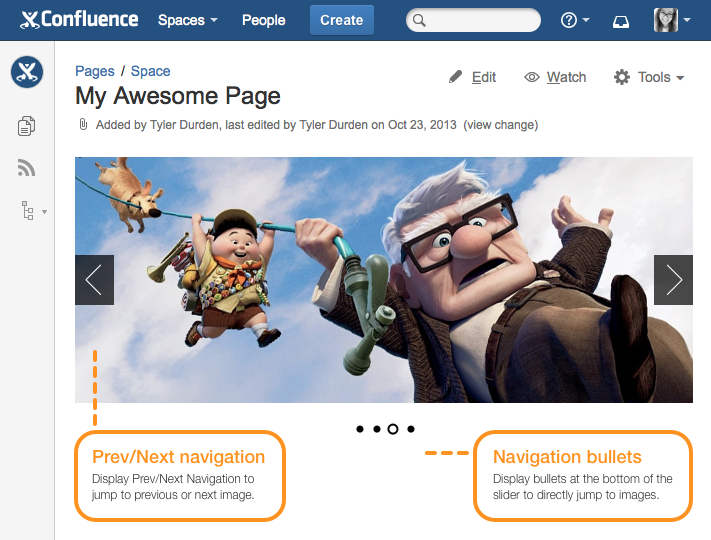This screenshot has width=711, height=540.
Task: Follow the Pages breadcrumb link
Action: [95, 71]
